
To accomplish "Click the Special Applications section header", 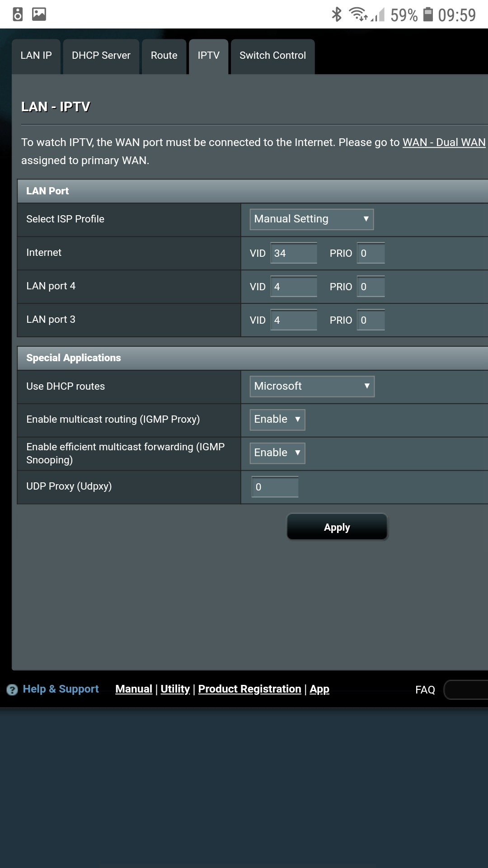I will 253,358.
